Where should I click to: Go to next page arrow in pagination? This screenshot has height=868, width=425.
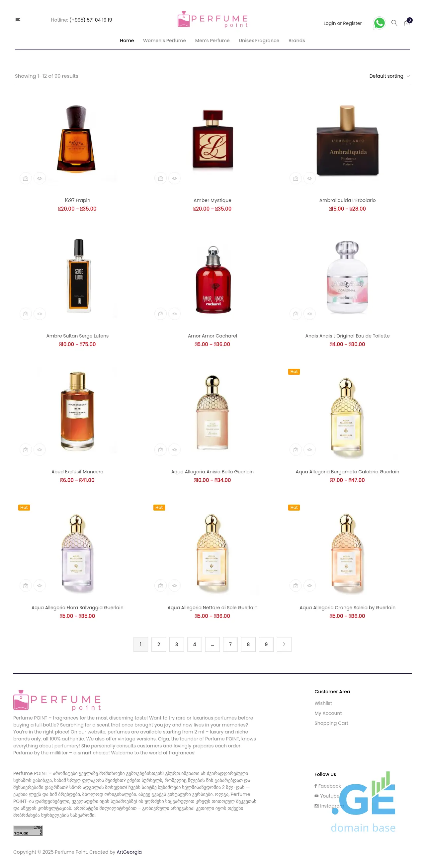click(x=284, y=644)
